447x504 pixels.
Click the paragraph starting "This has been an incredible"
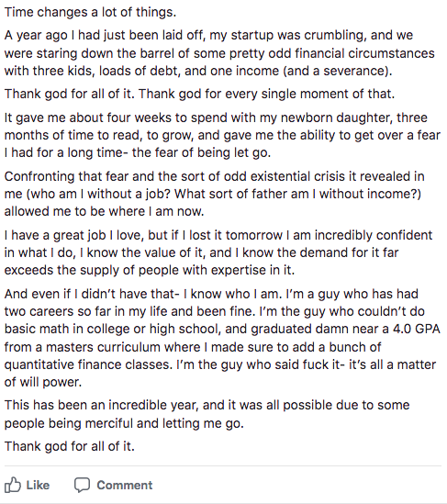coord(207,414)
